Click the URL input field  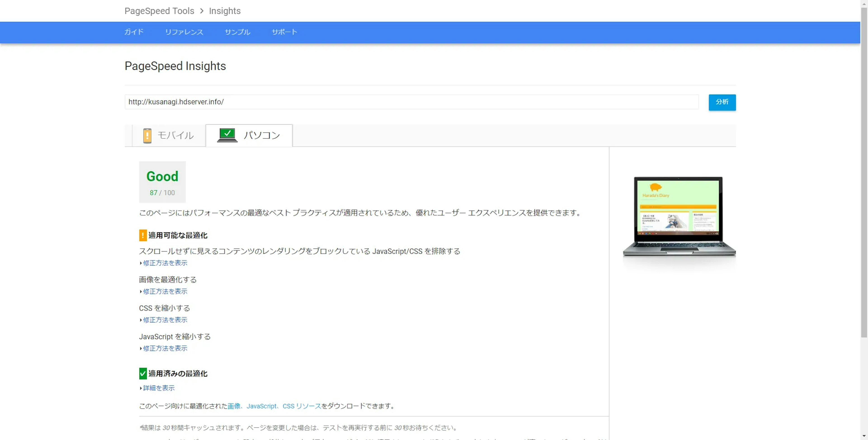[411, 102]
